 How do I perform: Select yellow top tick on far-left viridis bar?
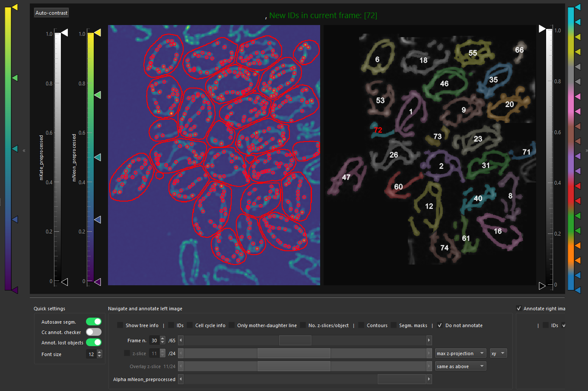coord(14,7)
